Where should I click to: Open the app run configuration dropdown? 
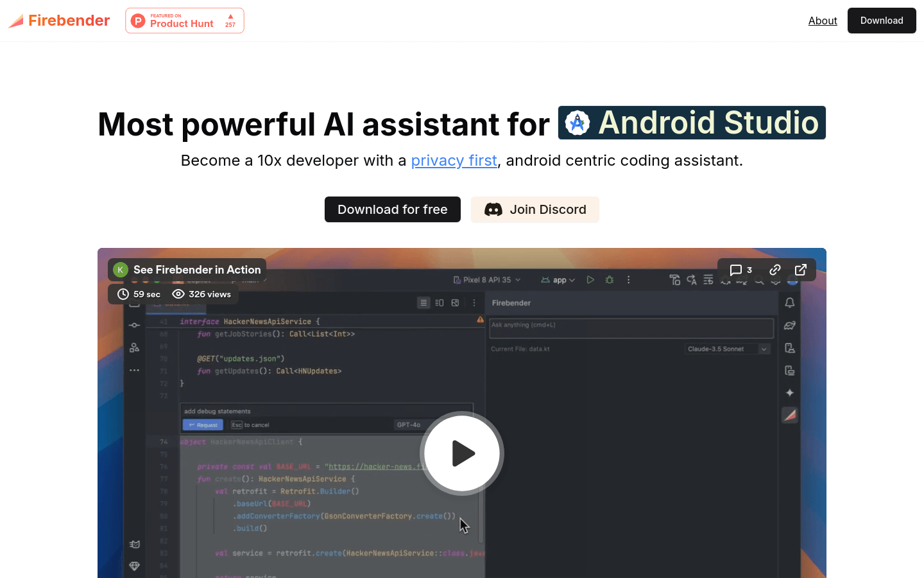coord(558,280)
